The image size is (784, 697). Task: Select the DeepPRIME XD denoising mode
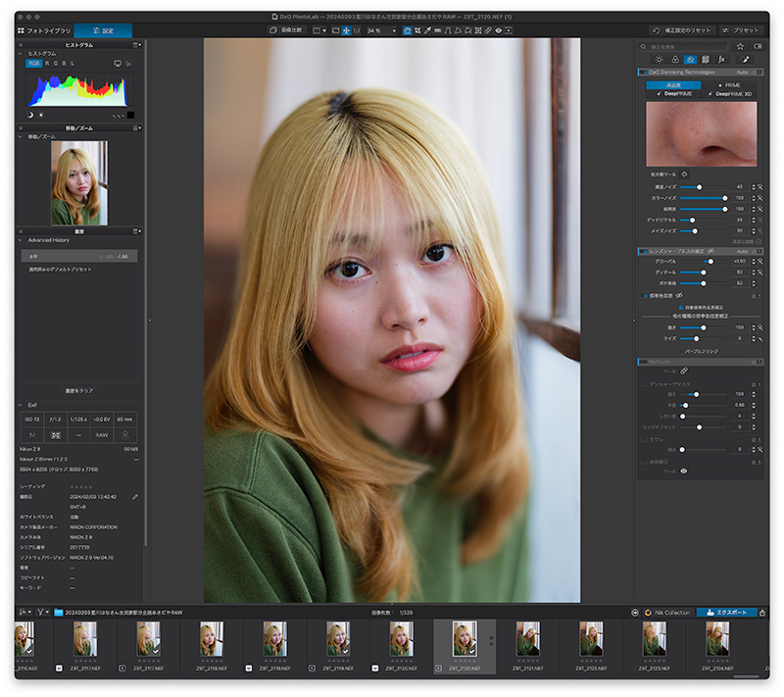pyautogui.click(x=730, y=94)
